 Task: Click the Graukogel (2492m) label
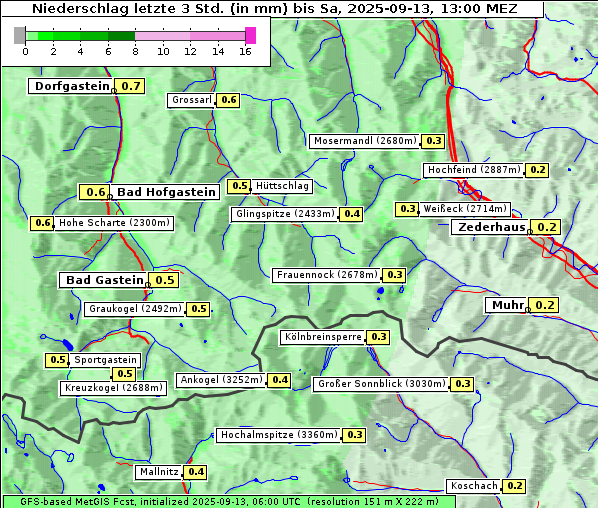(x=135, y=309)
